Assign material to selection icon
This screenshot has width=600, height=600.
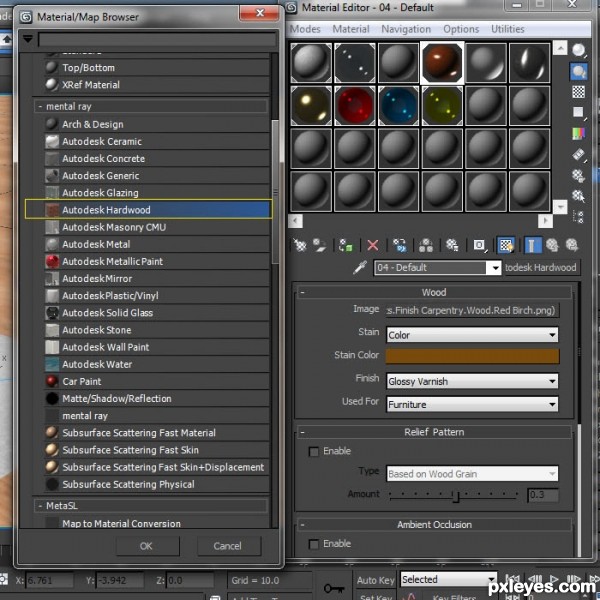click(346, 245)
